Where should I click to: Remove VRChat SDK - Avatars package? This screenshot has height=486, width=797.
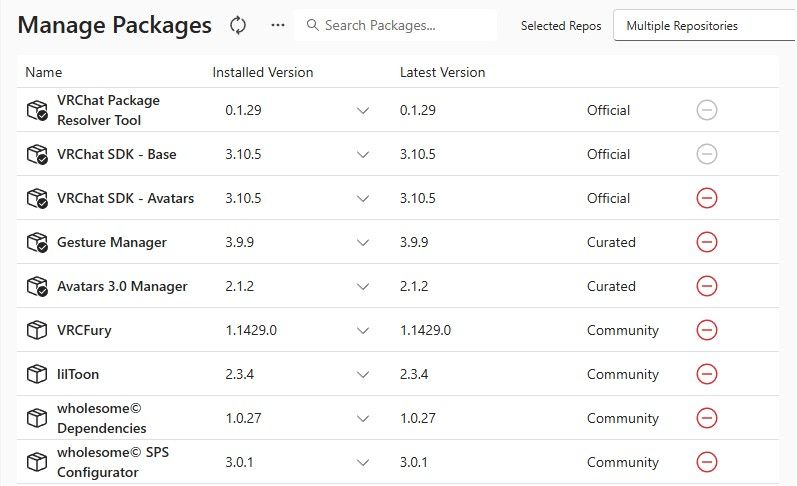(x=707, y=198)
